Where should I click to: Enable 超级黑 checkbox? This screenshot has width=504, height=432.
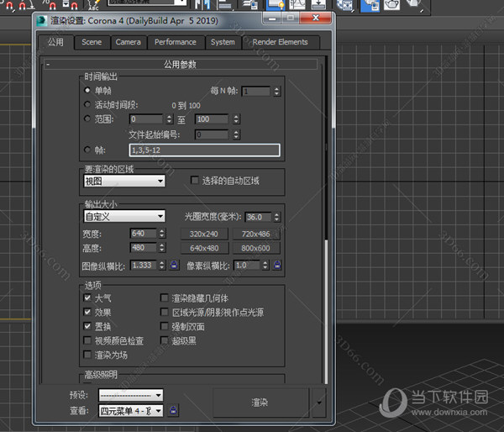click(165, 340)
